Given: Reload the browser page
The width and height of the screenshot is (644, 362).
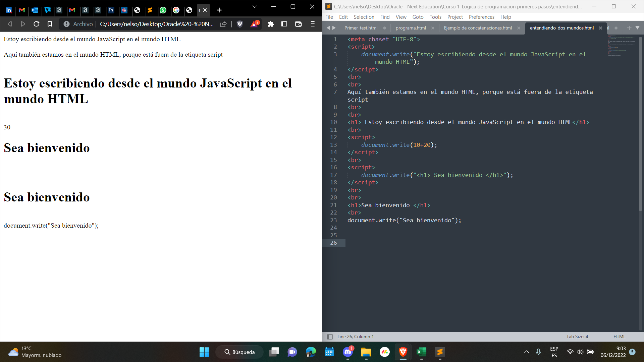Looking at the screenshot, I should (x=37, y=24).
